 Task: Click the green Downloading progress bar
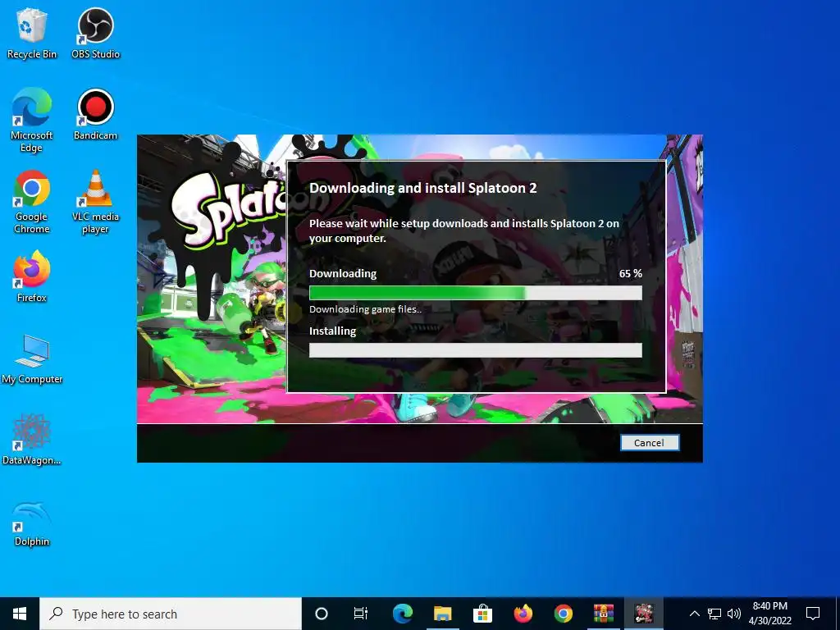point(475,293)
